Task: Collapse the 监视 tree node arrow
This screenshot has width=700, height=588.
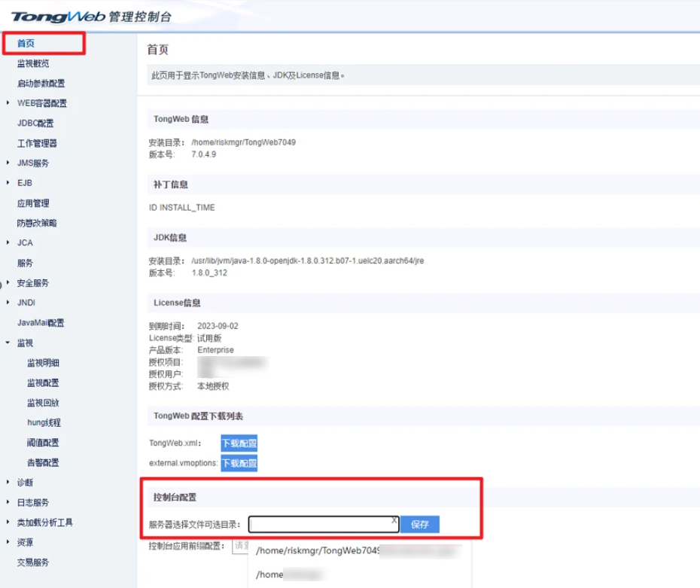Action: (8, 343)
